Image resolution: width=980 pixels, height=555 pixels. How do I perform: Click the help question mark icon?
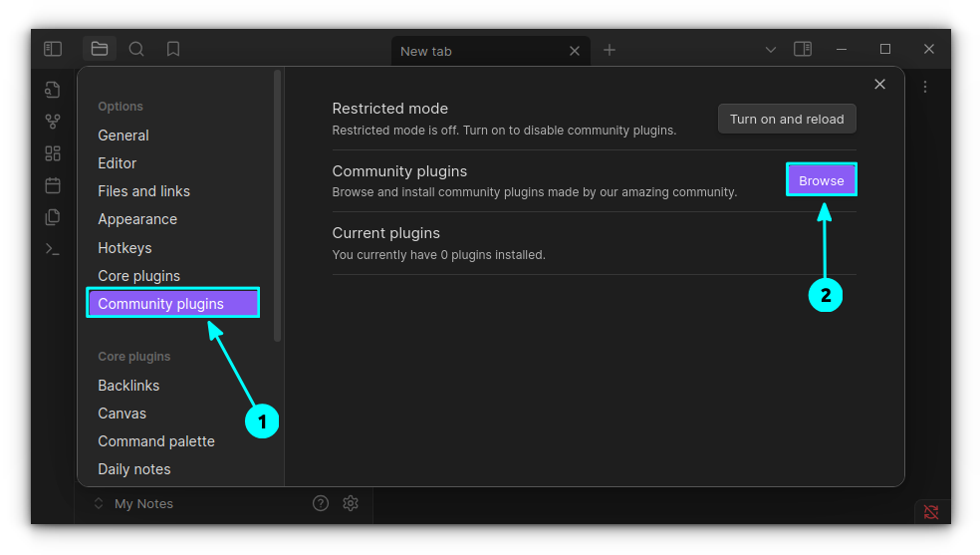pos(321,503)
